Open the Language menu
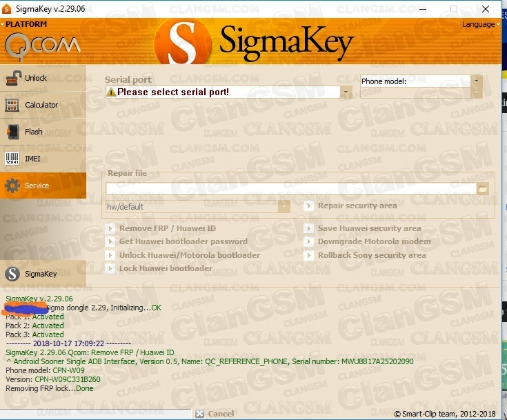 click(481, 24)
